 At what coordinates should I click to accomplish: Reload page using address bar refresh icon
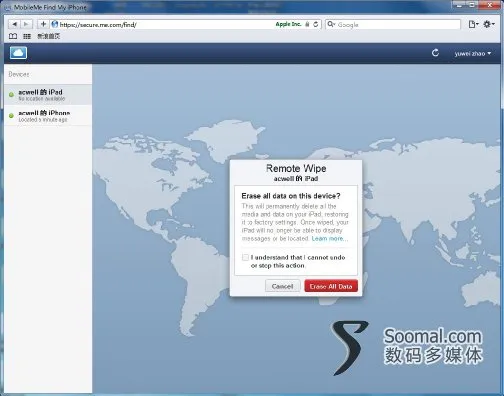coord(316,24)
